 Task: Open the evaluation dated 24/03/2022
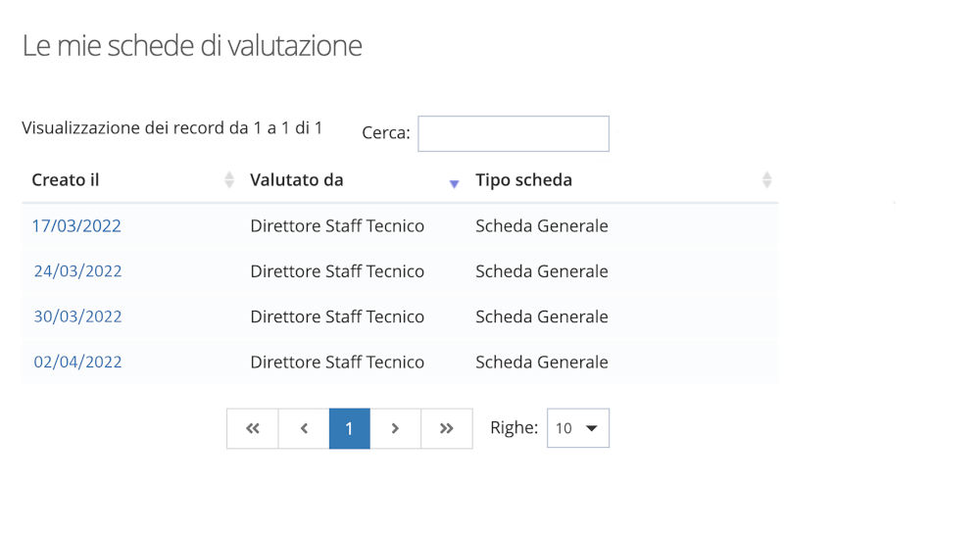coord(77,271)
